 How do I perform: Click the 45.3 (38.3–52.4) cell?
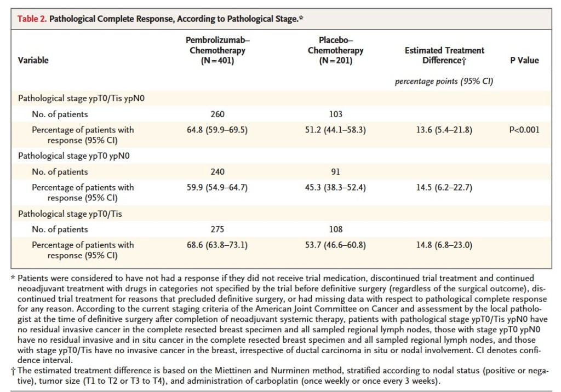click(x=336, y=187)
